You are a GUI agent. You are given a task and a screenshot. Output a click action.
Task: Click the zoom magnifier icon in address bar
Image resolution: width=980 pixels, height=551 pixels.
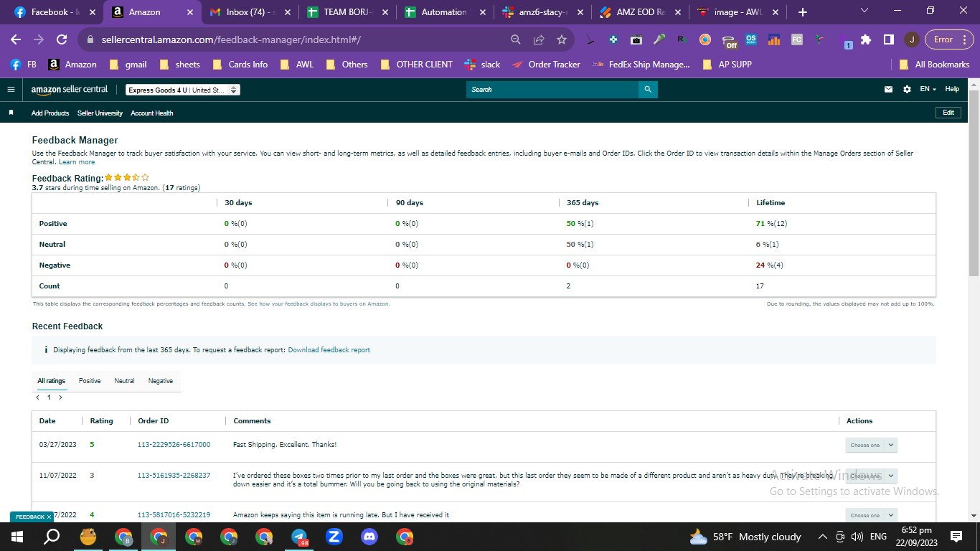[516, 40]
